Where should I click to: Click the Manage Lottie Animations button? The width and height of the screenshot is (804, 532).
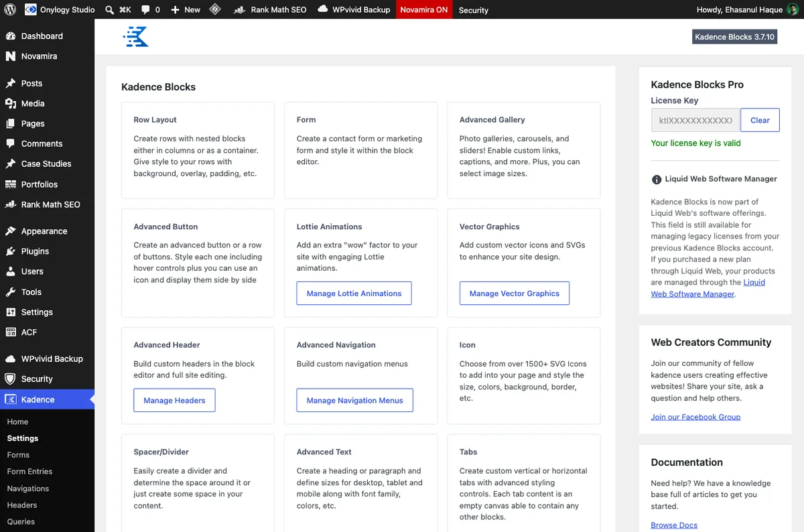click(x=354, y=293)
